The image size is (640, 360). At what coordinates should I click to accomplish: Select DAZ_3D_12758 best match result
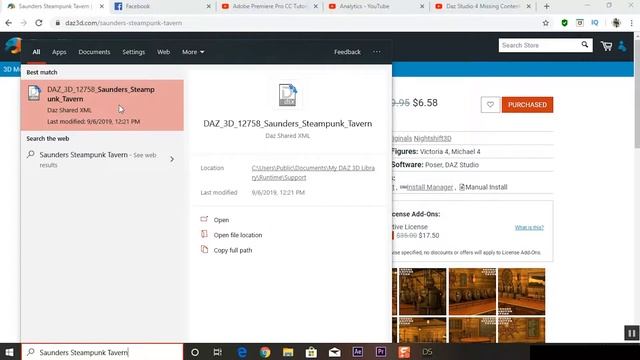(102, 105)
